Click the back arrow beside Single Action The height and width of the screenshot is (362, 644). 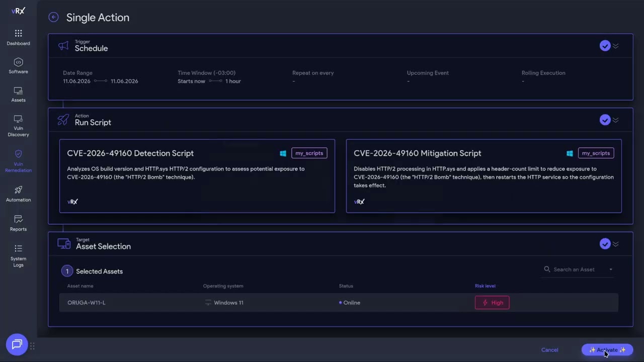click(x=53, y=17)
